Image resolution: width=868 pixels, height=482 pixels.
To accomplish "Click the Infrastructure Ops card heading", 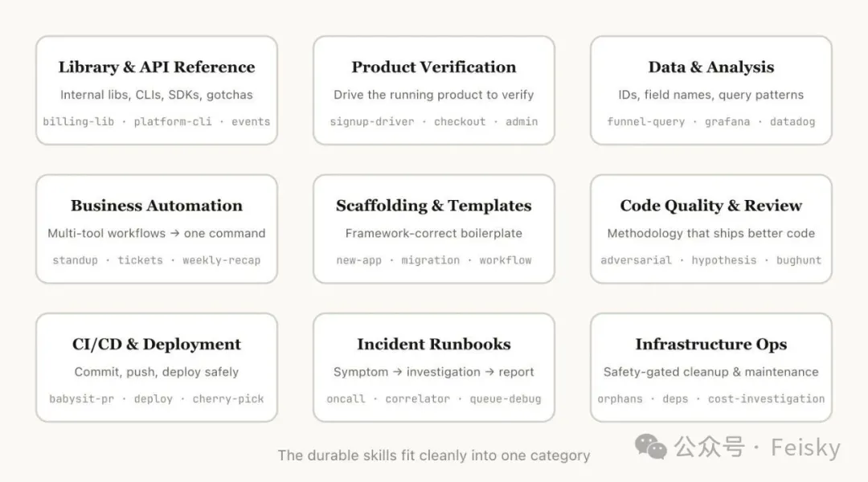I will 711,345.
